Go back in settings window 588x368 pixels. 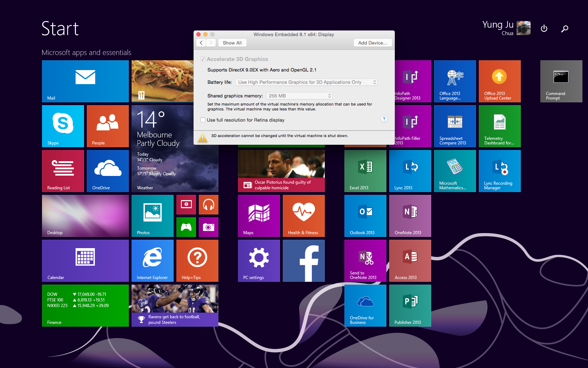[201, 43]
